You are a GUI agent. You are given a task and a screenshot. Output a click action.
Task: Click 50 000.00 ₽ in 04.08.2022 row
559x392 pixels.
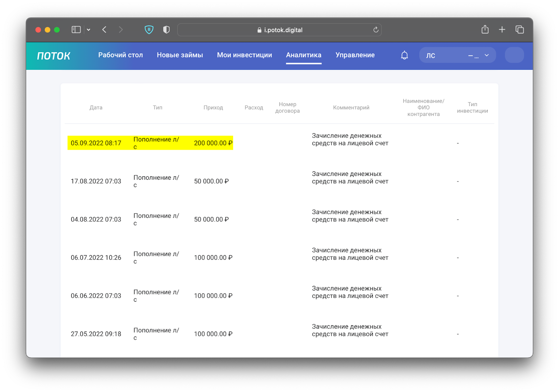coord(211,220)
